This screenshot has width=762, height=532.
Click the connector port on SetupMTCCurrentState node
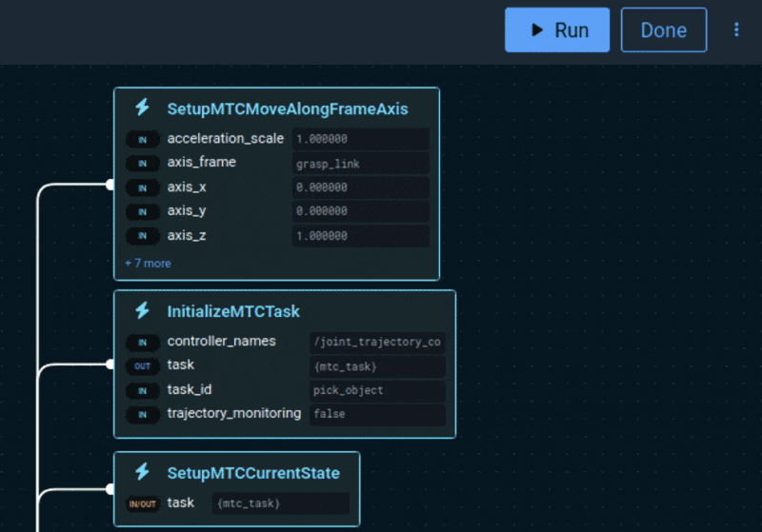click(110, 489)
